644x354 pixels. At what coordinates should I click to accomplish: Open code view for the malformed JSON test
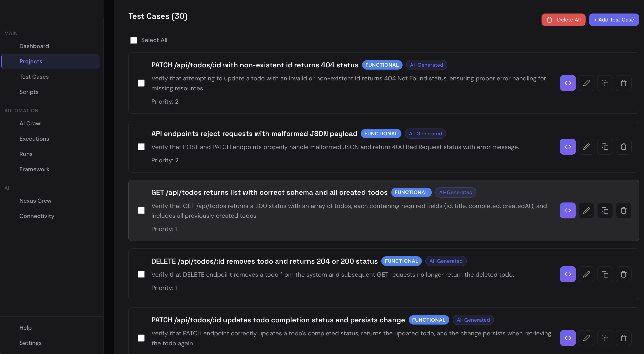(x=568, y=147)
